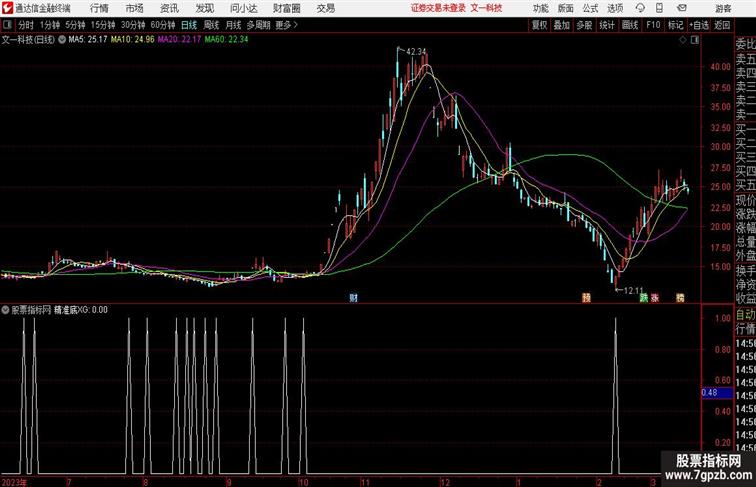Open the customer service headset icon
The width and height of the screenshot is (756, 487).
(x=640, y=8)
